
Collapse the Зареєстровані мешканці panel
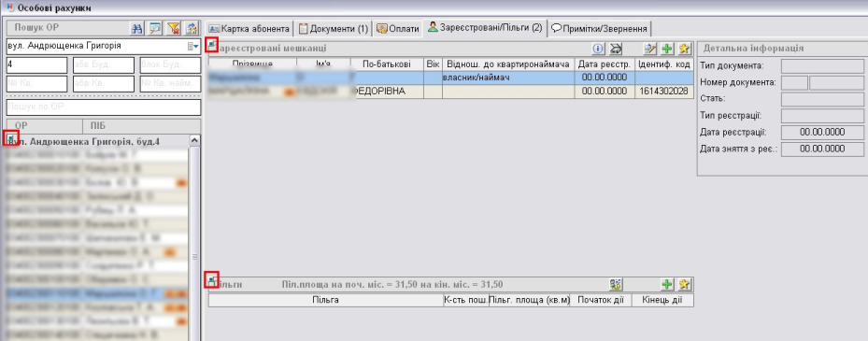(x=211, y=44)
